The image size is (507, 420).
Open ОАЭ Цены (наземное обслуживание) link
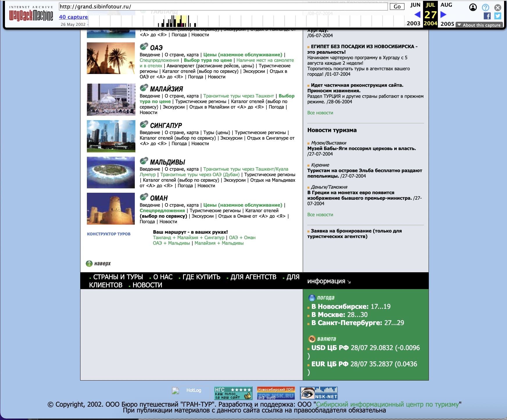pyautogui.click(x=243, y=55)
